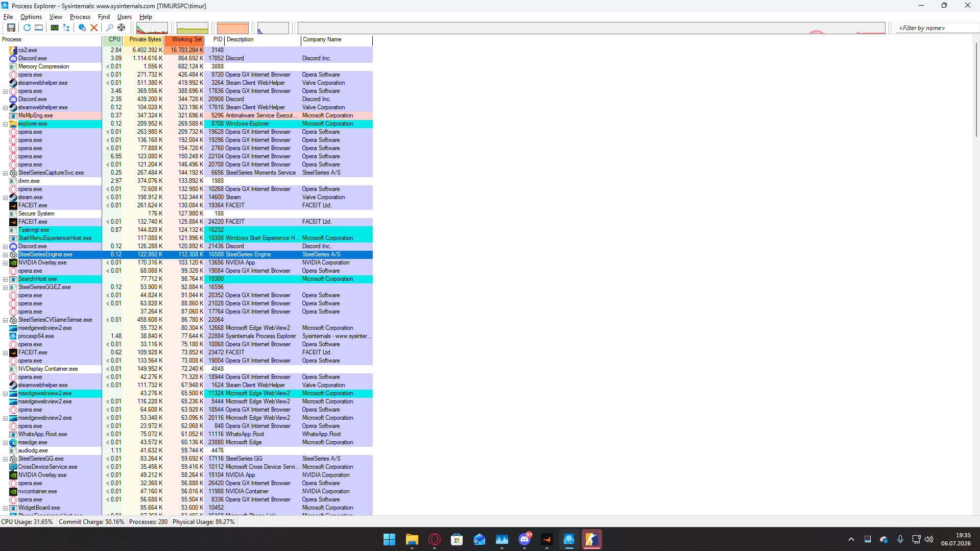The width and height of the screenshot is (980, 551).
Task: Click the cs2.exe process icon
Action: pos(13,50)
